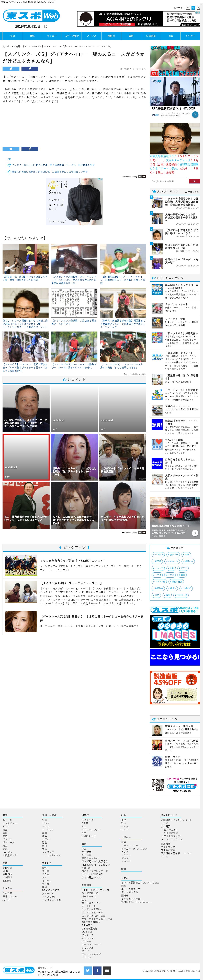Click the footer DRAGON GATE link

pos(51,890)
